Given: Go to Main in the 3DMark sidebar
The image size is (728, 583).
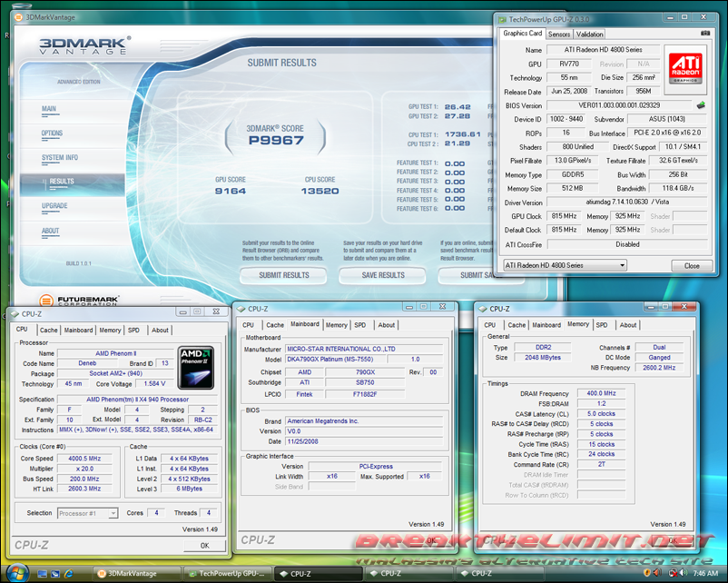Looking at the screenshot, I should tap(49, 109).
